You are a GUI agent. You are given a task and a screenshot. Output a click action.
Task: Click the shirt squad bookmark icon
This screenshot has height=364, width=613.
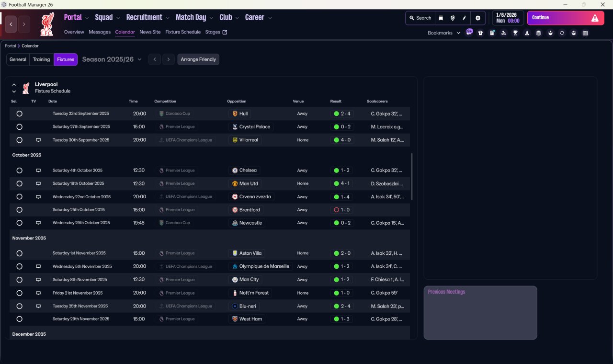click(480, 33)
